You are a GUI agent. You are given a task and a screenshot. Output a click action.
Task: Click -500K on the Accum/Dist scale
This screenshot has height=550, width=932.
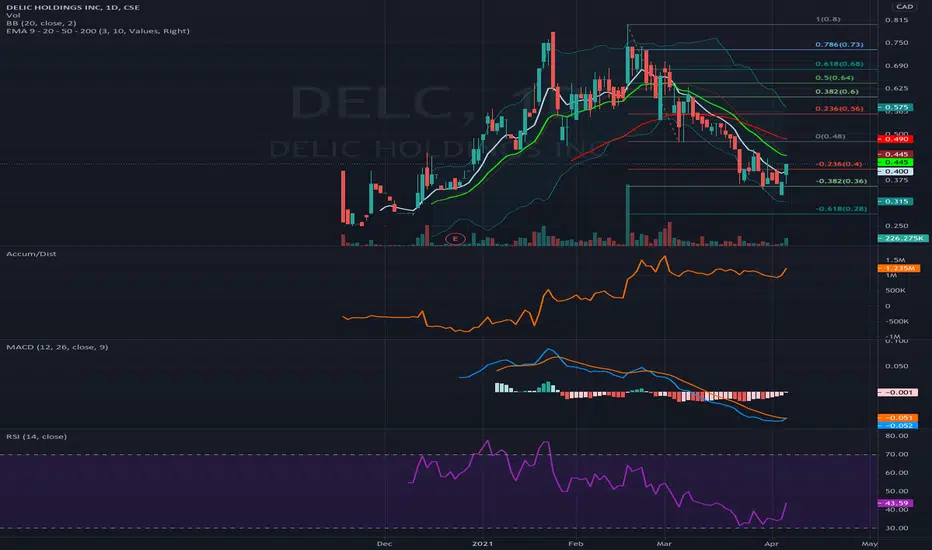point(896,321)
